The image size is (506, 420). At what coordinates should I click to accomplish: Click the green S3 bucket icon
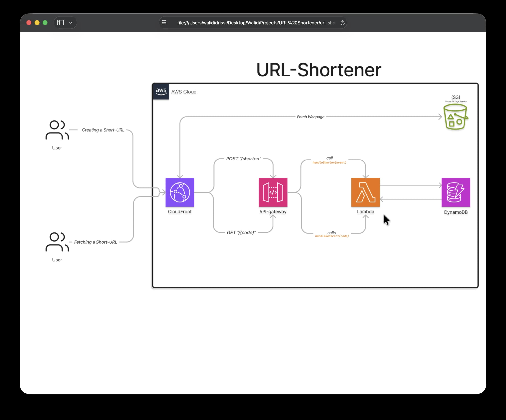coord(456,117)
